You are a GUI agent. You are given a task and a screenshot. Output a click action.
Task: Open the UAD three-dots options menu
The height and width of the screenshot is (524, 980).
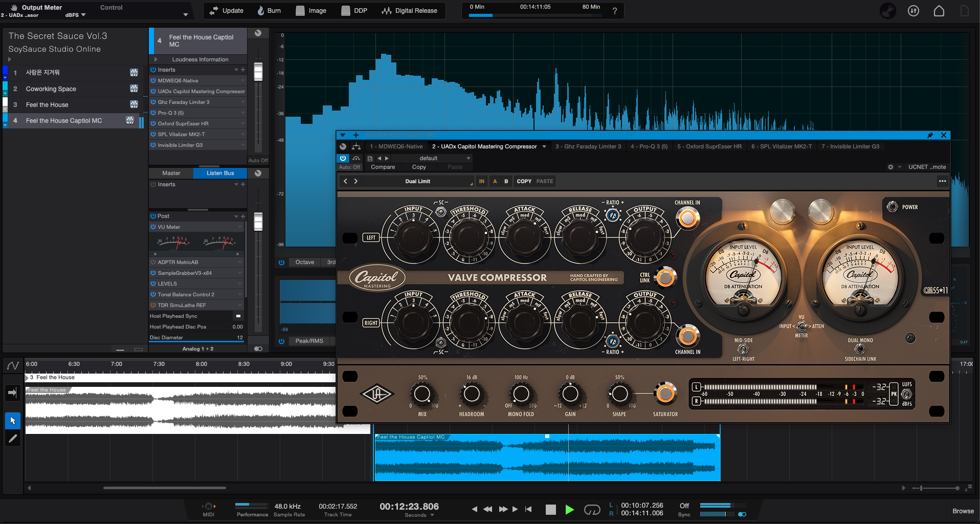[942, 181]
